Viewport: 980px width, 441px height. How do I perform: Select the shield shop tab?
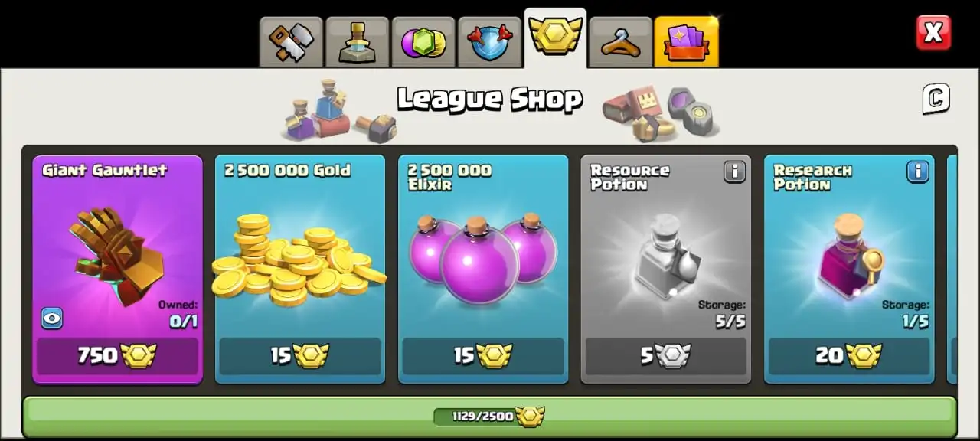click(489, 42)
